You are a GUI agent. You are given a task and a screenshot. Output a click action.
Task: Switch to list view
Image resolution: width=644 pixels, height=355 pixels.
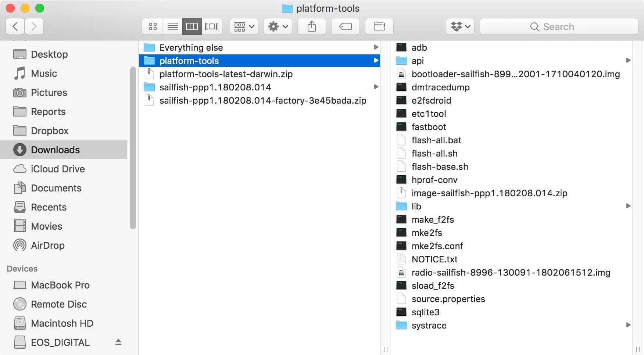[172, 26]
